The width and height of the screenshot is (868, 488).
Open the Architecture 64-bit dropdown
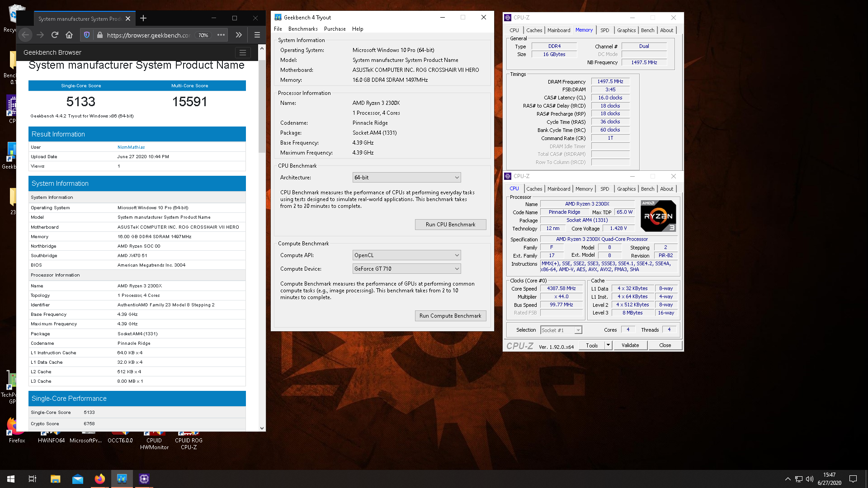[406, 178]
